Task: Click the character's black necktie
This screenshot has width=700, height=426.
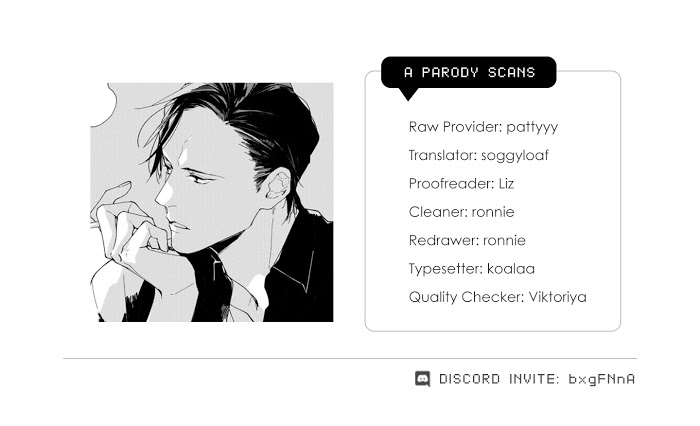Action: click(213, 286)
